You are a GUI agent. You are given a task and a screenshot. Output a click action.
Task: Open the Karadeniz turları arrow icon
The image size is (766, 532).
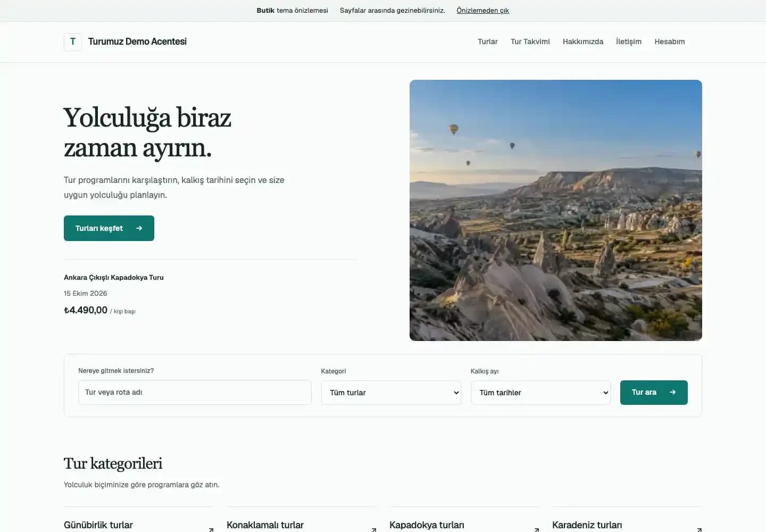pos(700,529)
